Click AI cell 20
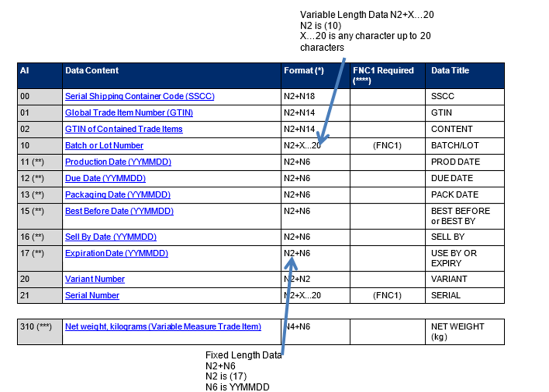 click(40, 280)
